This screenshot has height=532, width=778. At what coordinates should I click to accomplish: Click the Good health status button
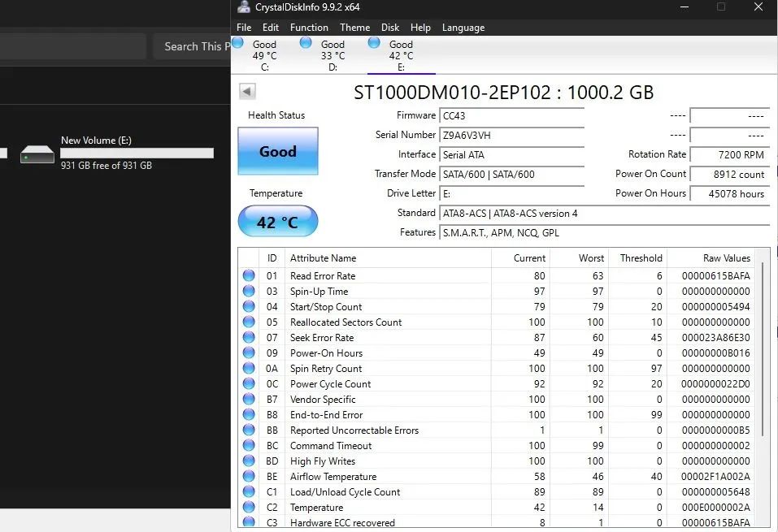click(278, 151)
